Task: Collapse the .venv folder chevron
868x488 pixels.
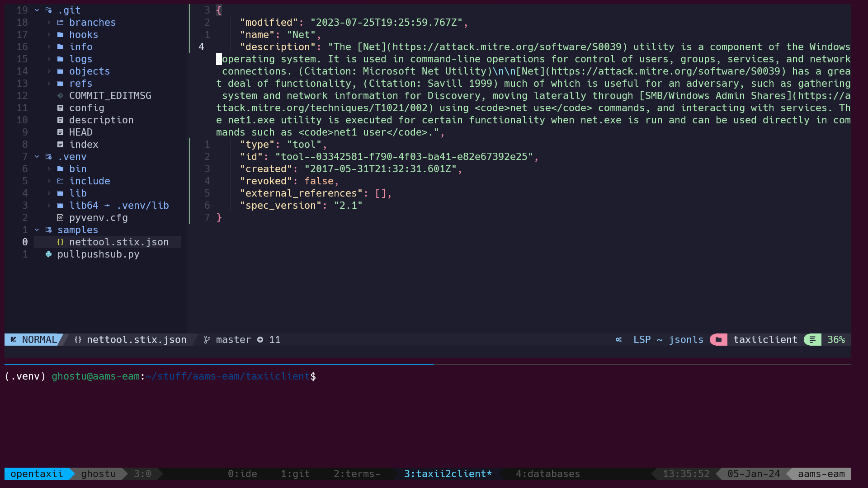Action: point(37,156)
